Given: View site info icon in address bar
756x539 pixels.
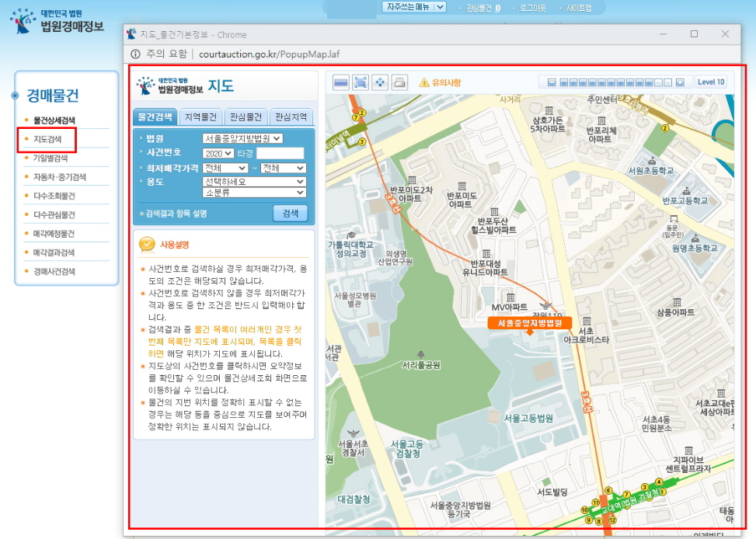Looking at the screenshot, I should tap(135, 54).
